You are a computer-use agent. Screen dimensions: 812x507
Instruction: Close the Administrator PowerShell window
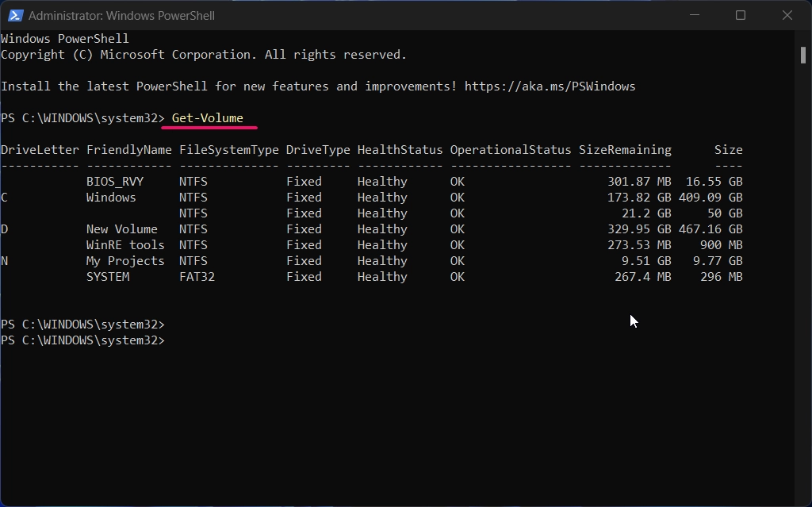point(787,15)
